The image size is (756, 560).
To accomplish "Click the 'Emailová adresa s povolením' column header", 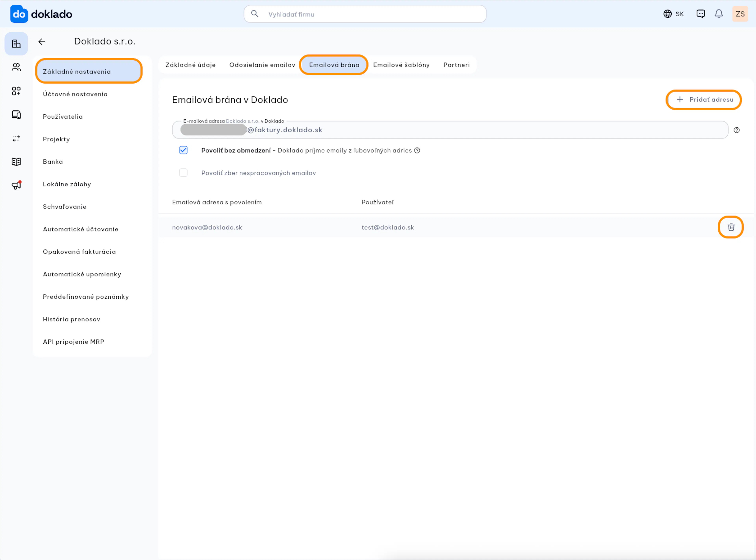I will (217, 202).
